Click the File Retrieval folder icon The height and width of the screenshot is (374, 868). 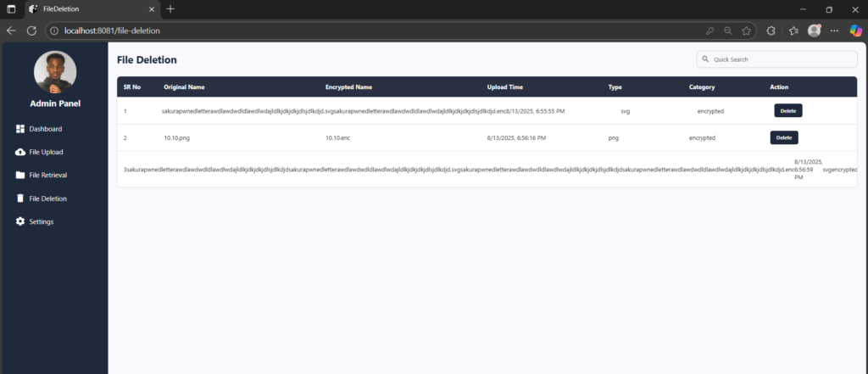tap(20, 175)
